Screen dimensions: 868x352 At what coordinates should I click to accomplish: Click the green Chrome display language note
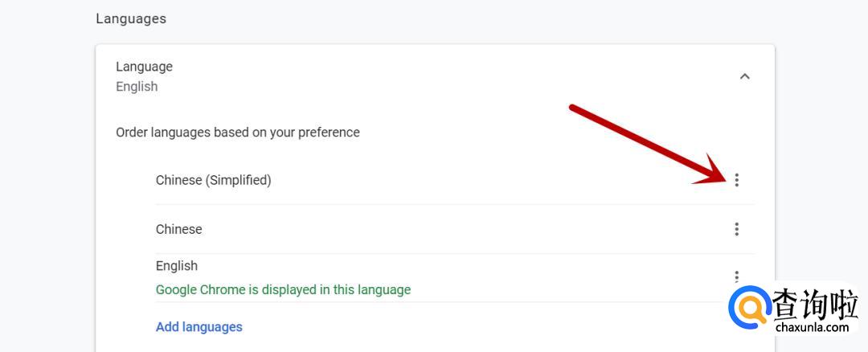(283, 289)
